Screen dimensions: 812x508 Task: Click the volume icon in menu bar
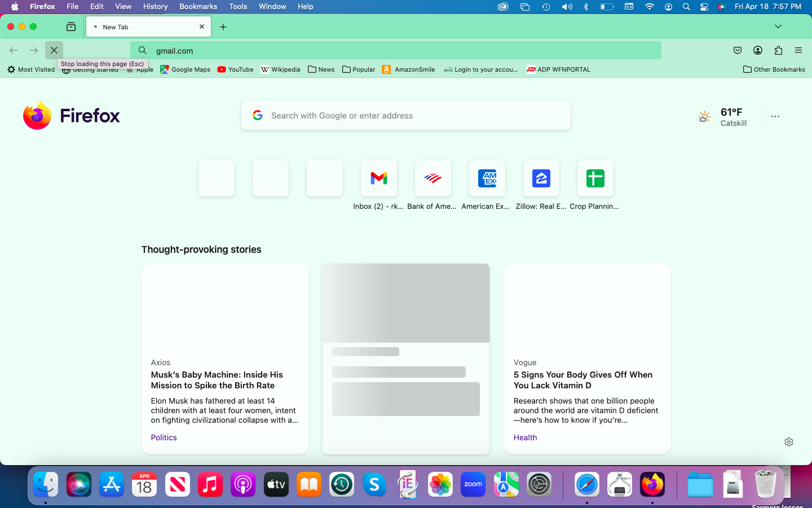coord(567,6)
